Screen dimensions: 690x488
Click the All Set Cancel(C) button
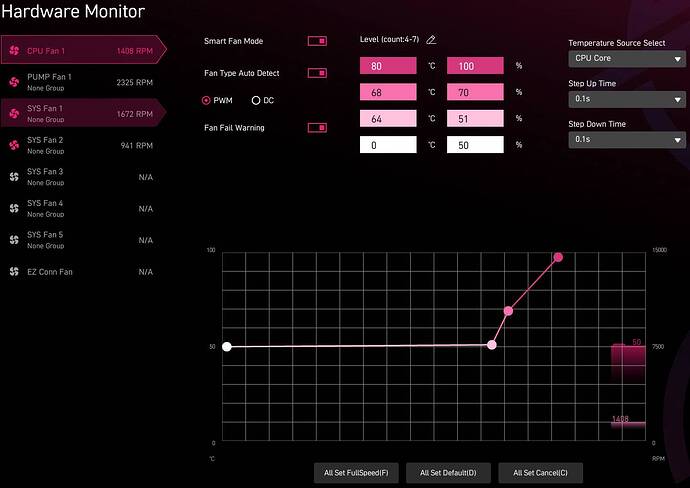[540, 473]
